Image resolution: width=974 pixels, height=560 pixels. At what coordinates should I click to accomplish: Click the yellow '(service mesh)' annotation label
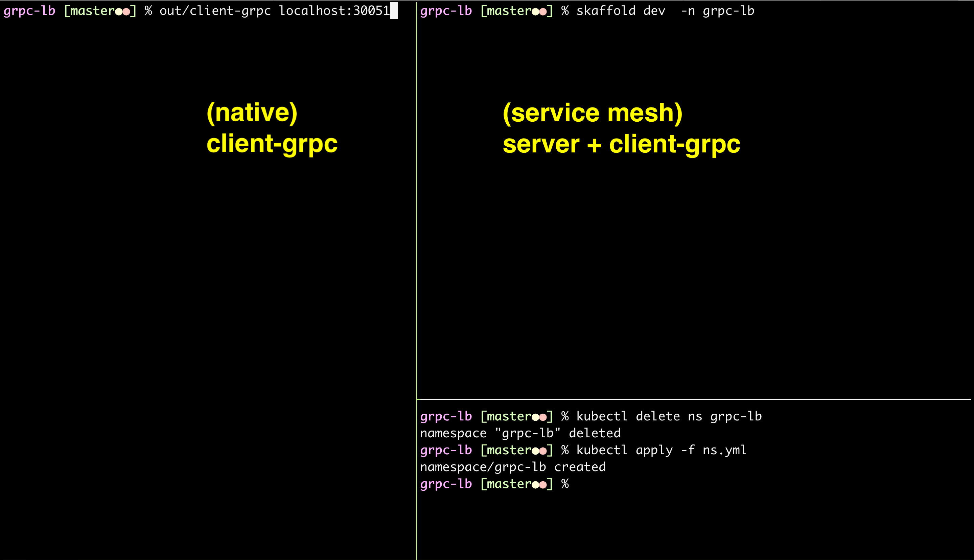coord(593,113)
